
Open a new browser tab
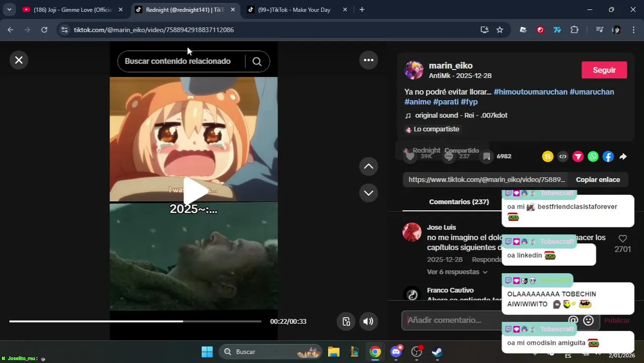[362, 10]
